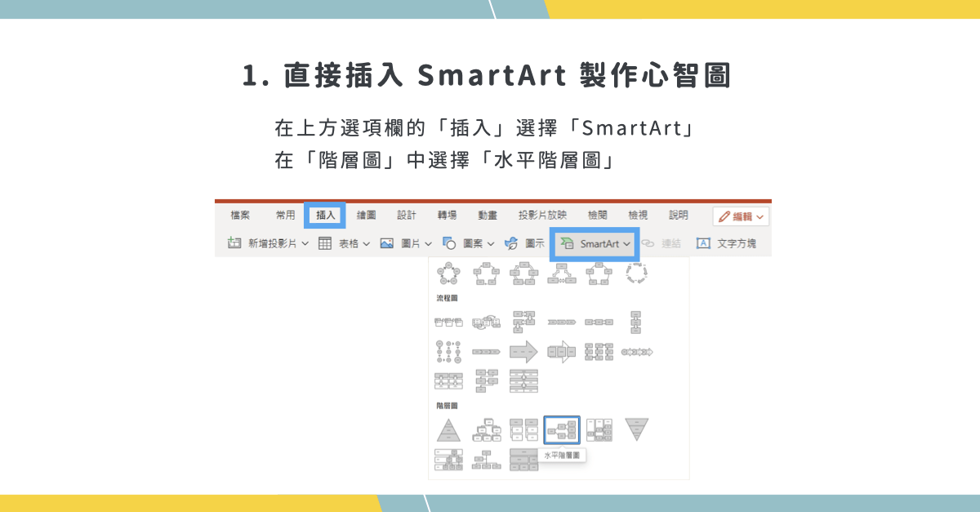980x512 pixels.
Task: Switch to the 轉場 tab
Action: pyautogui.click(x=447, y=216)
